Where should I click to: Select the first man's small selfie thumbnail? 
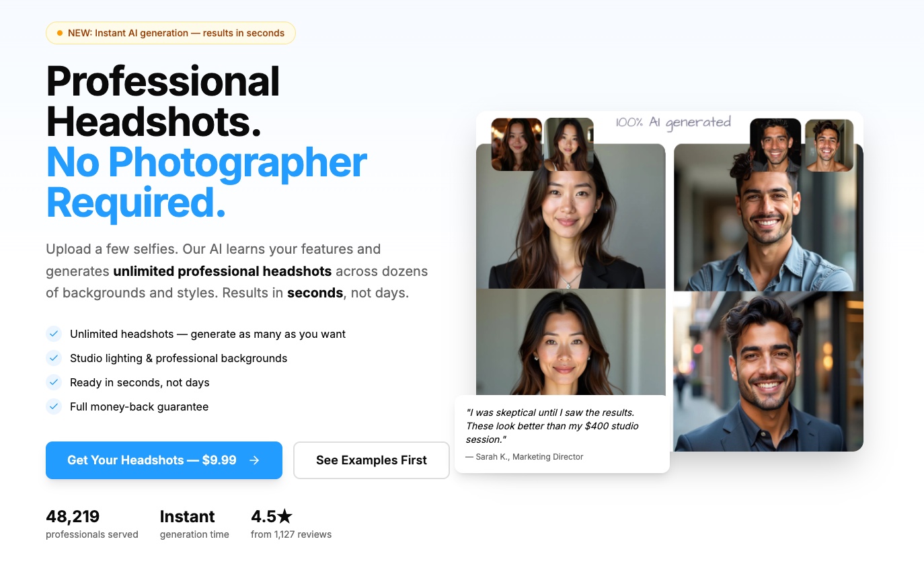[x=775, y=145]
